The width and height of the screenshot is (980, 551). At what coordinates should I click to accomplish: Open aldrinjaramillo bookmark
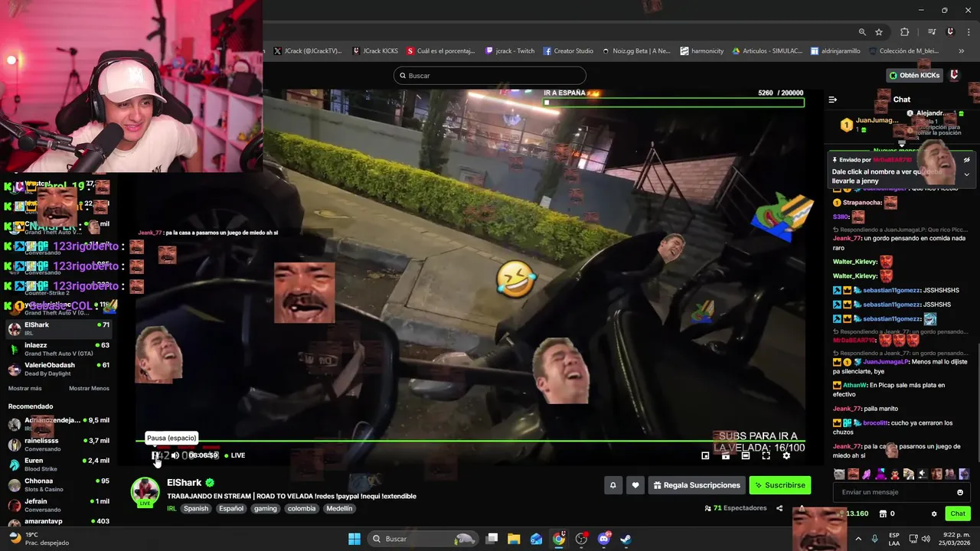836,51
